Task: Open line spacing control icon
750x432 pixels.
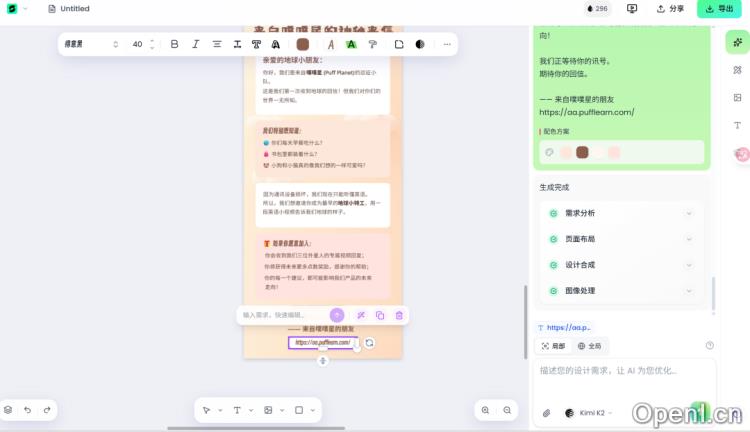Action: (x=237, y=44)
